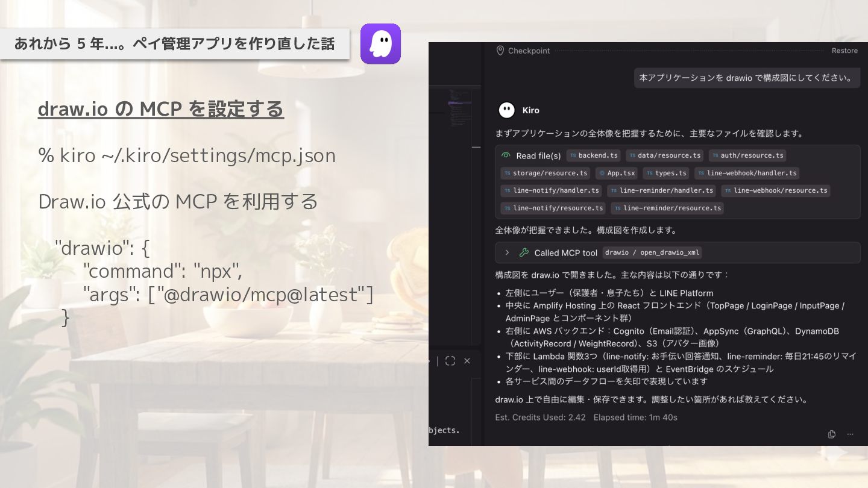
Task: Click the 'draw.io の MCP を設定する' heading
Action: pyautogui.click(x=161, y=109)
